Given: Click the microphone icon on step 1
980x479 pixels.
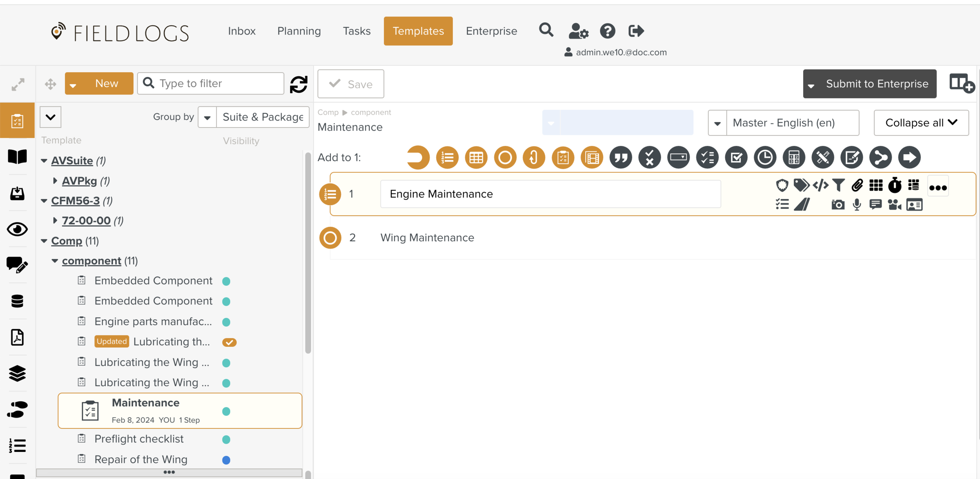Looking at the screenshot, I should coord(857,205).
